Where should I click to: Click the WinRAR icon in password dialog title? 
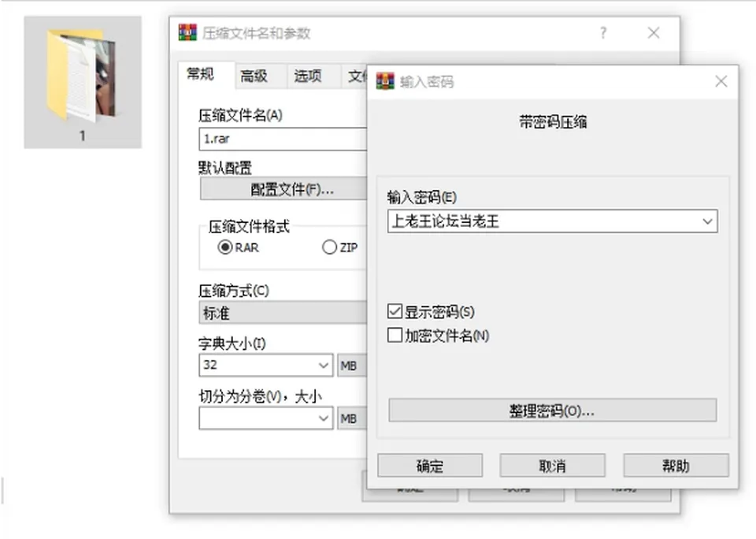click(385, 81)
